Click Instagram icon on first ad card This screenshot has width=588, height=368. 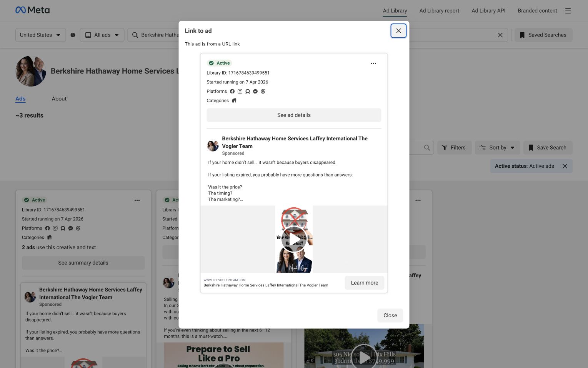click(55, 228)
